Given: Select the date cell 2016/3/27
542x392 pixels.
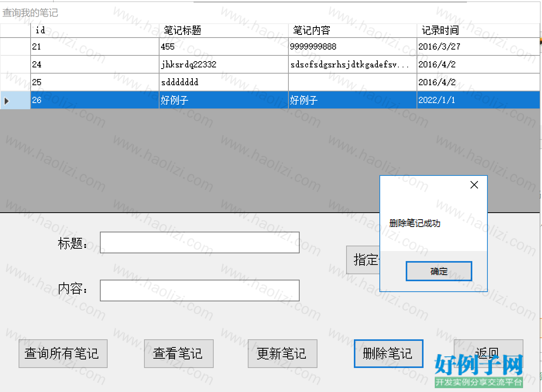Looking at the screenshot, I should pos(479,46).
